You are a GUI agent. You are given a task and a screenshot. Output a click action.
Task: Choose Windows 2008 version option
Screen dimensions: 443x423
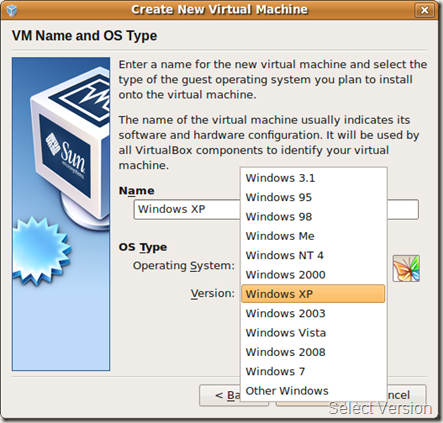pyautogui.click(x=313, y=352)
